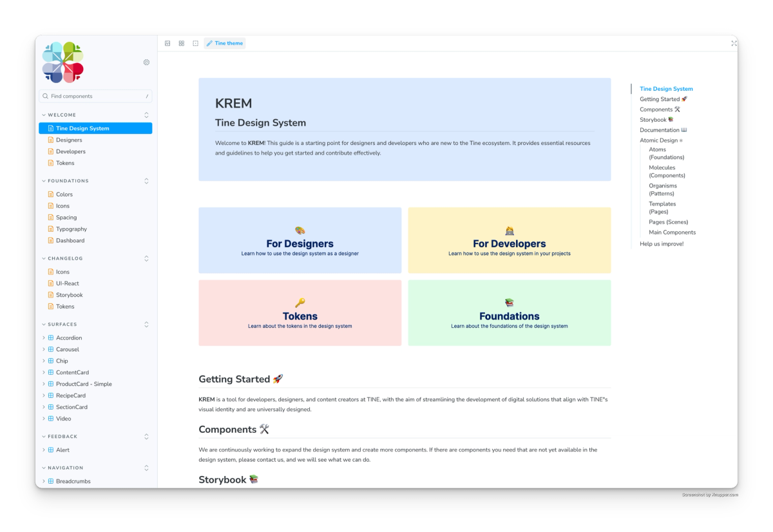
Task: Enter full screen mode via the top-right icon
Action: click(734, 43)
